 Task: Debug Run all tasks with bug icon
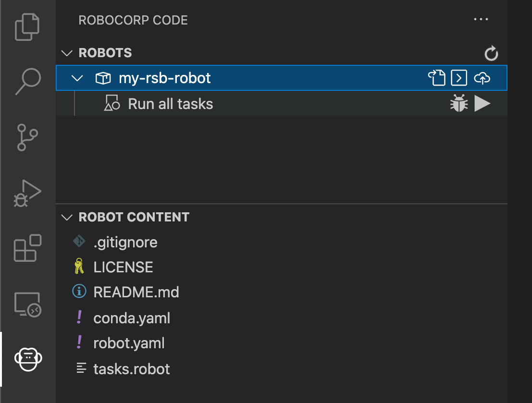pos(459,104)
